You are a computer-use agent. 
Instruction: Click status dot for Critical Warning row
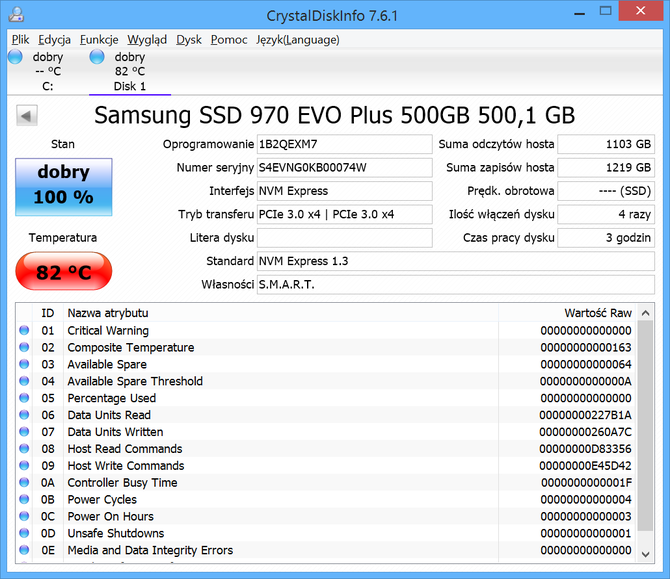24,330
